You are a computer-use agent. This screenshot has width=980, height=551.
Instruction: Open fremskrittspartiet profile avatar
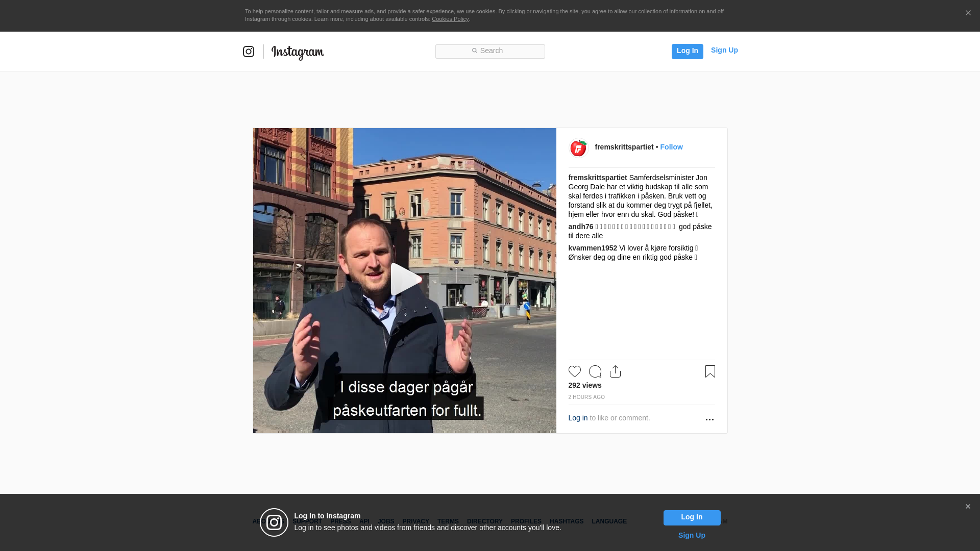pos(578,148)
